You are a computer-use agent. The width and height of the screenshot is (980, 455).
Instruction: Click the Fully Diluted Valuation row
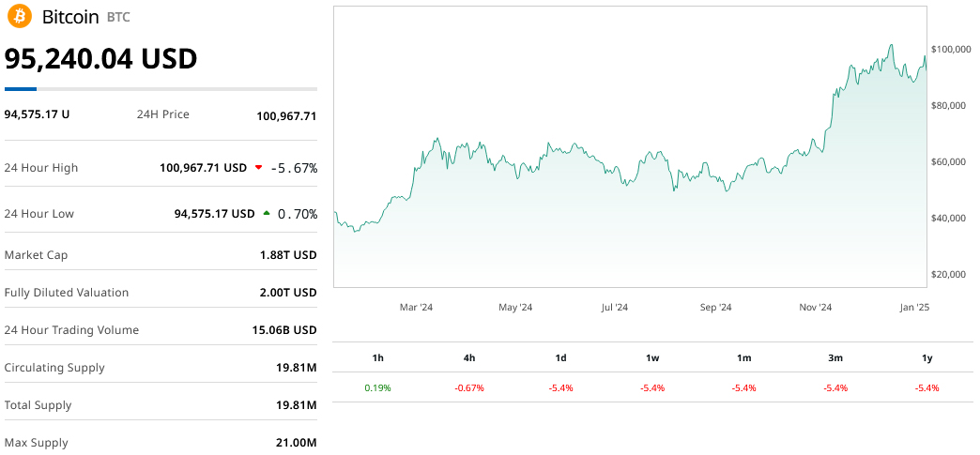click(161, 293)
